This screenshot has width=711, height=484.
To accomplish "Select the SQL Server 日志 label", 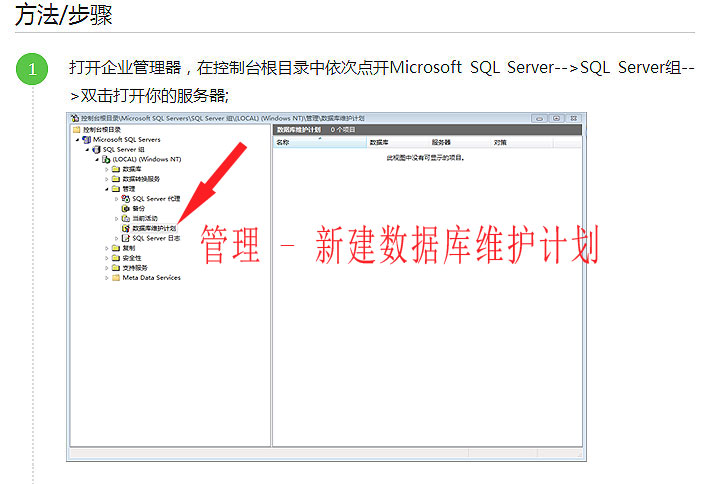I will [x=156, y=238].
